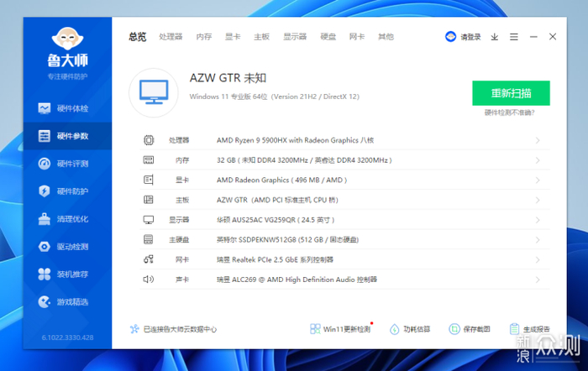Image resolution: width=588 pixels, height=371 pixels.
Task: Open the 硬件防护 shield icon
Action: [x=45, y=191]
